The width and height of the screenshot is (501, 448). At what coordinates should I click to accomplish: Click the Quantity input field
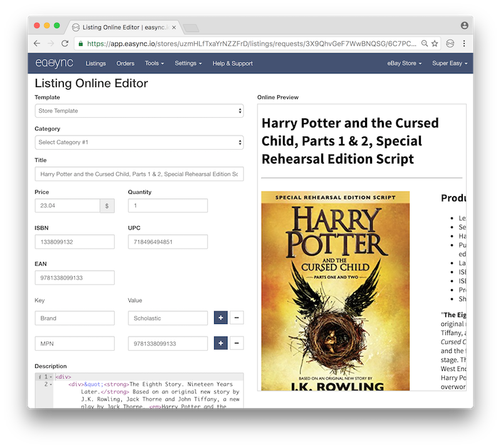tap(168, 206)
